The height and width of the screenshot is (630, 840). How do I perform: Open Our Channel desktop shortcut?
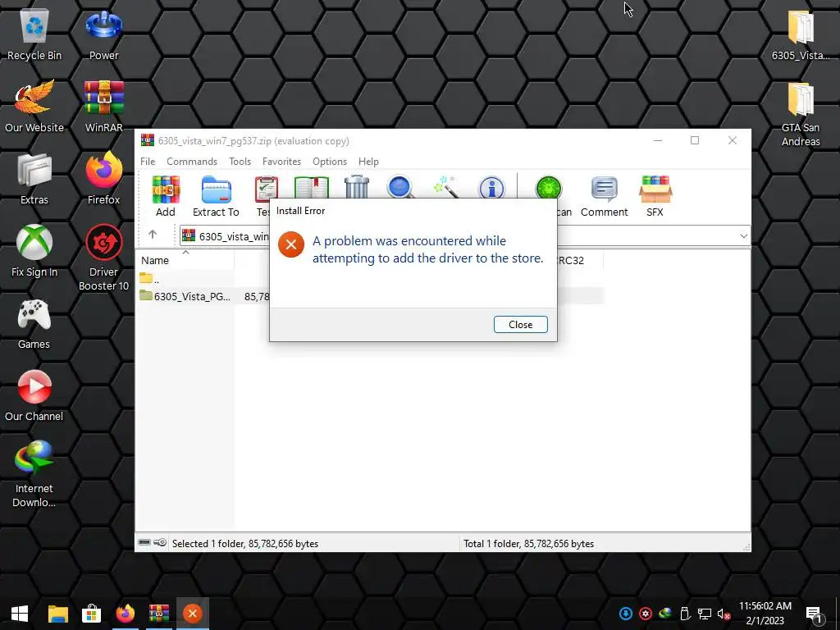[34, 395]
